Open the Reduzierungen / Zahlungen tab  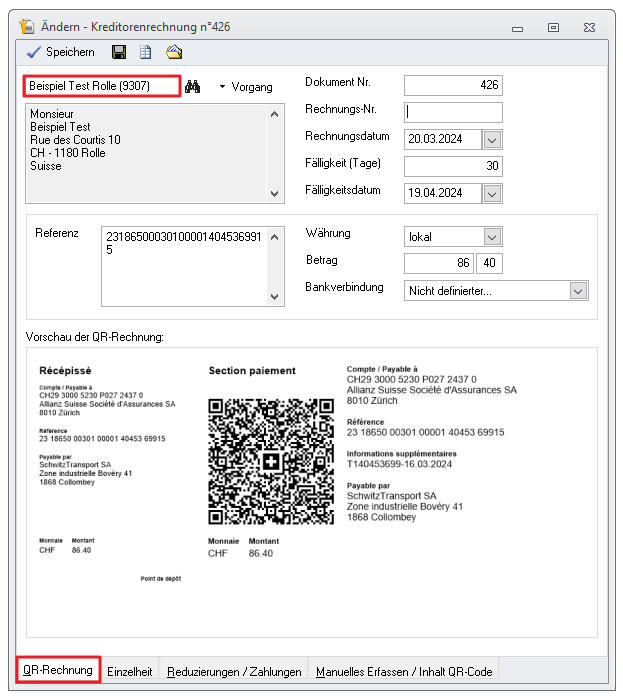pos(234,672)
